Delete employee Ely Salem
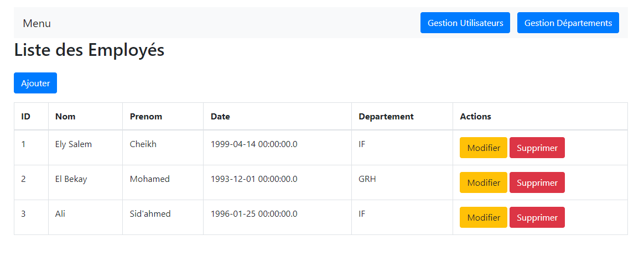This screenshot has height=256, width=644. [x=537, y=148]
